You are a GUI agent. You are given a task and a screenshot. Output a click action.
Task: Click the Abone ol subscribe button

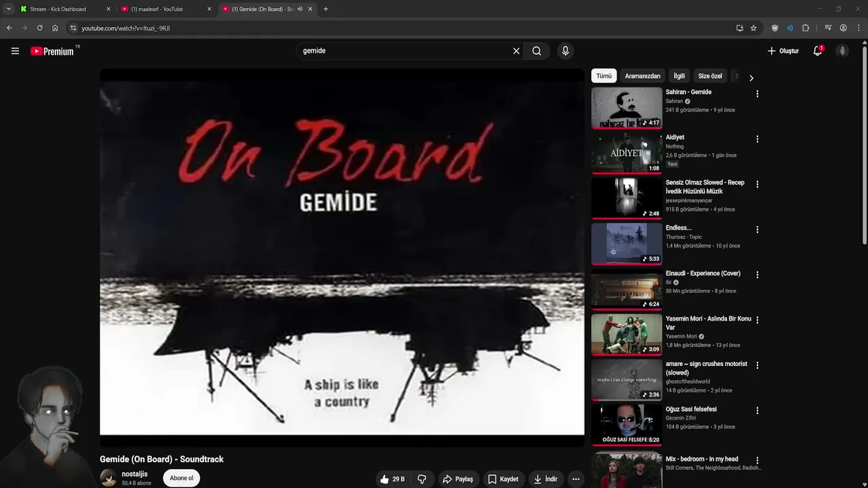[181, 478]
